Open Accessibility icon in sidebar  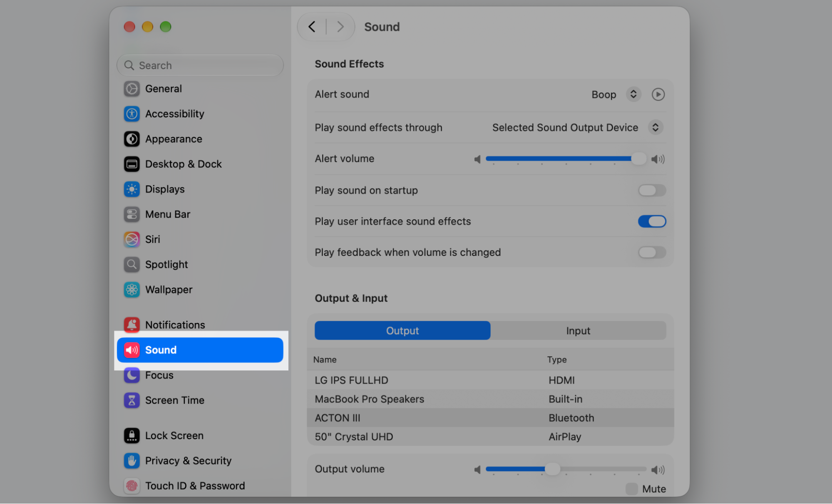coord(132,114)
